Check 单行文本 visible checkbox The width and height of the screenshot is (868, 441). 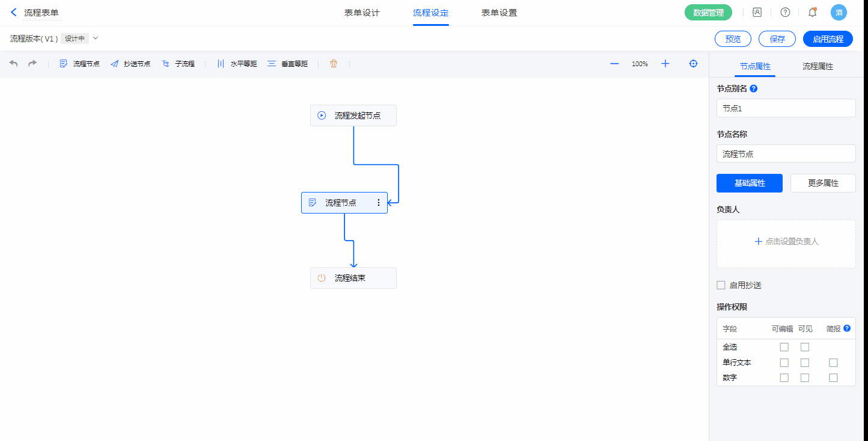pyautogui.click(x=805, y=363)
